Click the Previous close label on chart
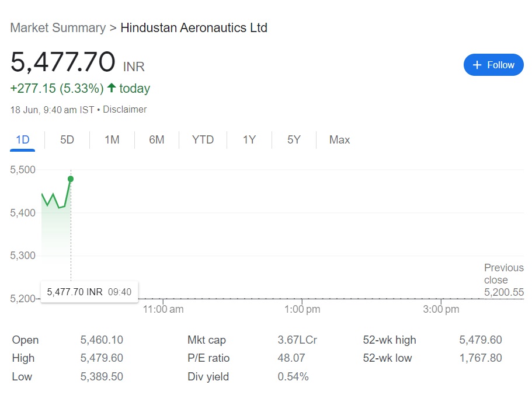The image size is (532, 395). click(503, 274)
